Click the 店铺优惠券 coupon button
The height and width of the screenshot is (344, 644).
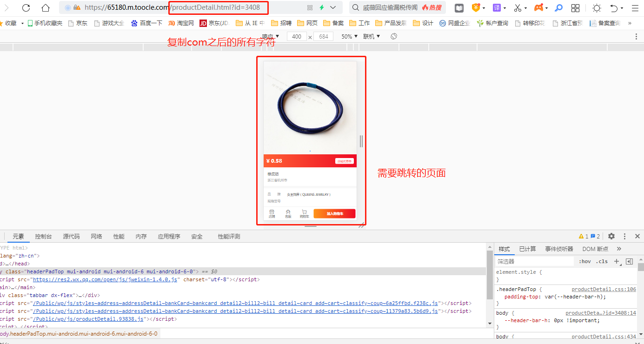345,161
